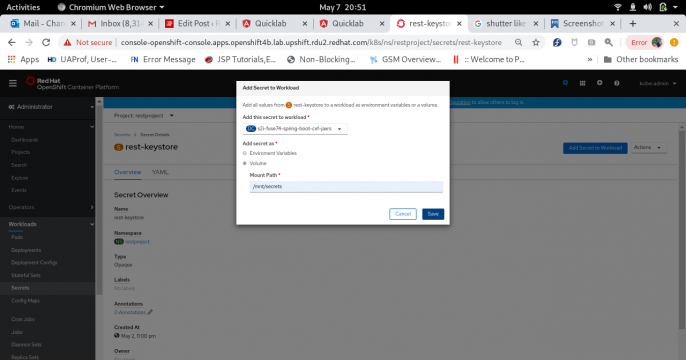The image size is (686, 360).
Task: Open the Actions dropdown
Action: [648, 148]
